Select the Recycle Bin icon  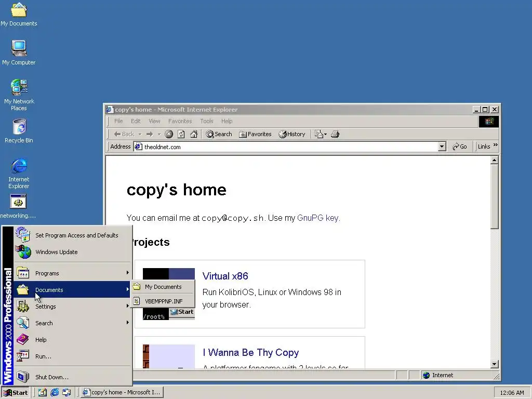pos(19,131)
